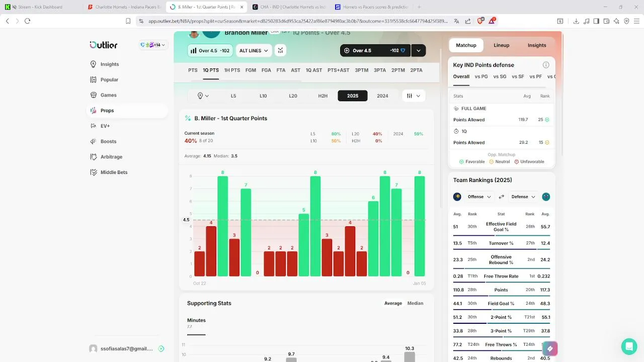The width and height of the screenshot is (644, 362).
Task: Open the Defense team rankings dropdown
Action: 523,197
